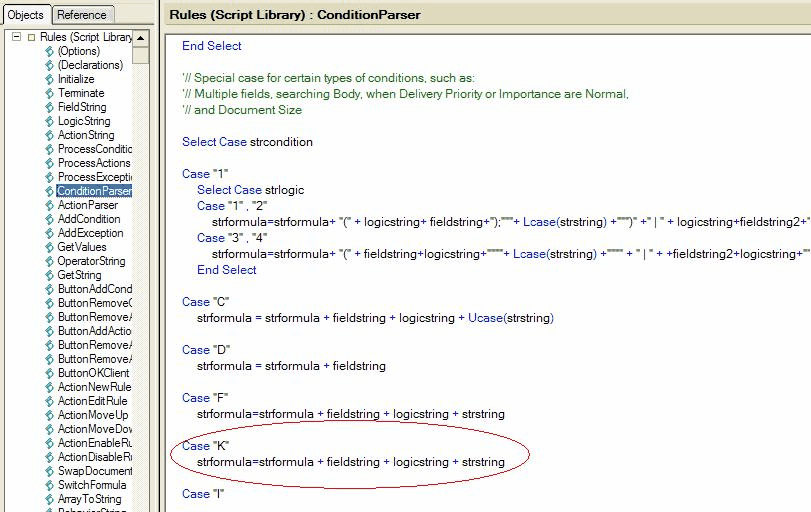Collapse the Rules (Script Library) tree node

coord(17,37)
